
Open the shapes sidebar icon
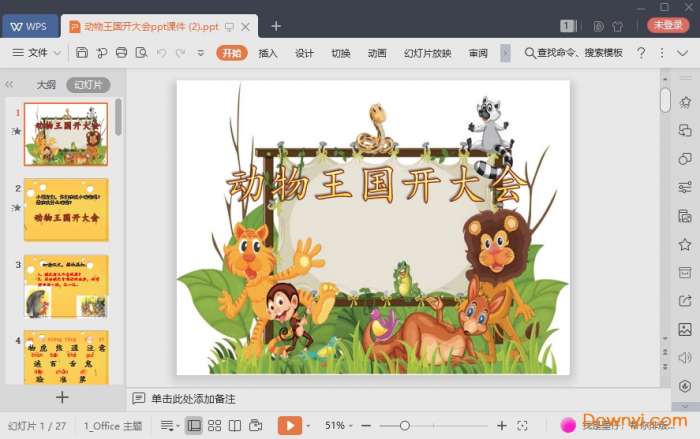[685, 159]
